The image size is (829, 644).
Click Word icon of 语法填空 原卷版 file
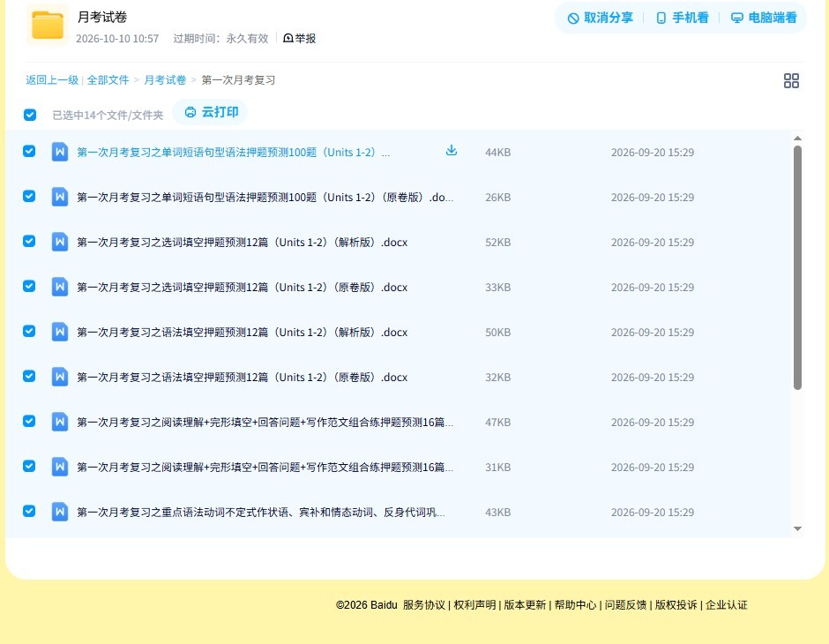(x=60, y=377)
